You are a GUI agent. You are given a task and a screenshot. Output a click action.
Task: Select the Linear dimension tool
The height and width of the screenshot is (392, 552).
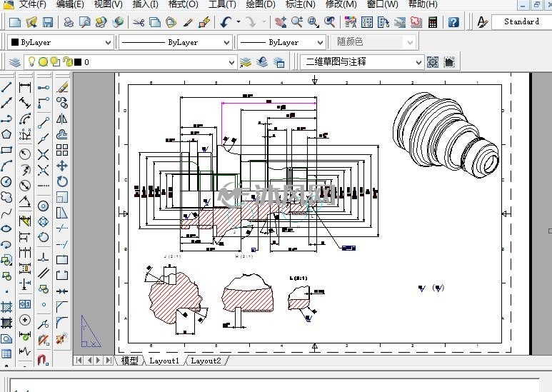click(x=25, y=87)
